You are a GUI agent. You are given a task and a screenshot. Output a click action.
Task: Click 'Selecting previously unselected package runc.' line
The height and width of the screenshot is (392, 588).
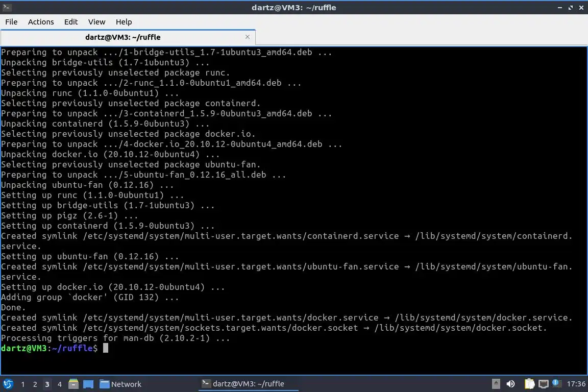pyautogui.click(x=115, y=72)
